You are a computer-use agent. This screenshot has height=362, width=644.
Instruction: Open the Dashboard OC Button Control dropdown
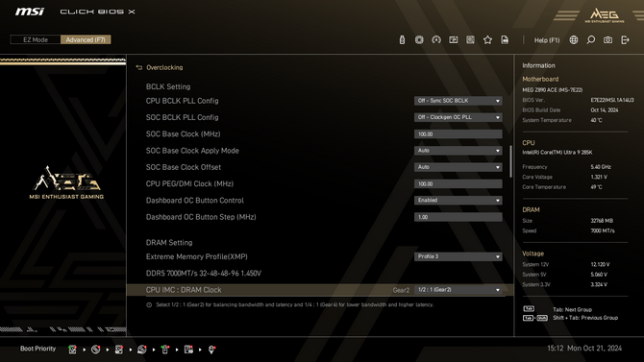458,201
